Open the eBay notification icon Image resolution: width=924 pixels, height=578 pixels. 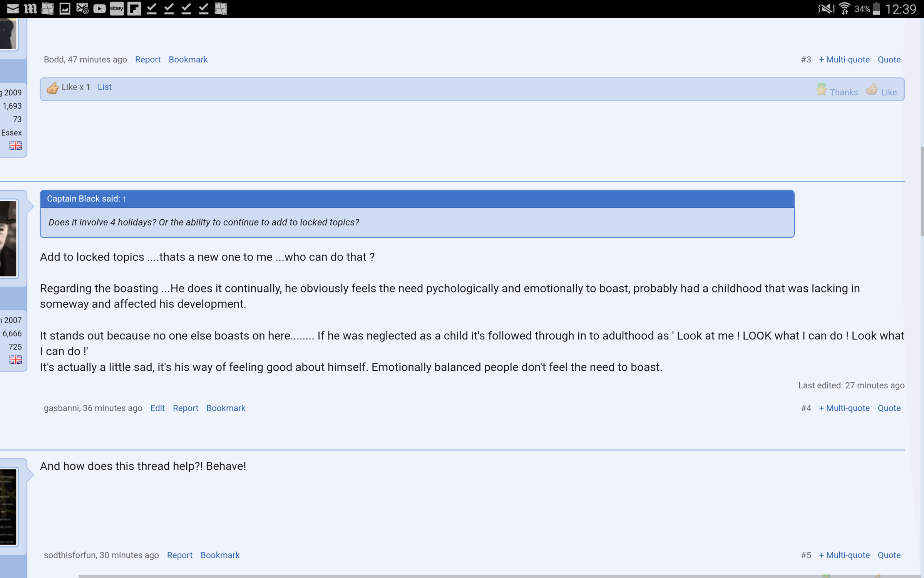pos(117,8)
